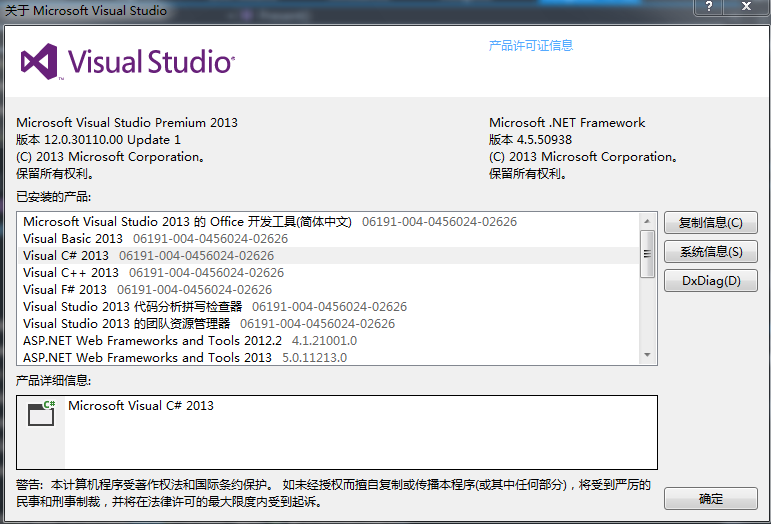Open DxDiag(D) diagnostics button
Screen dimensions: 771x524
pyautogui.click(x=711, y=281)
